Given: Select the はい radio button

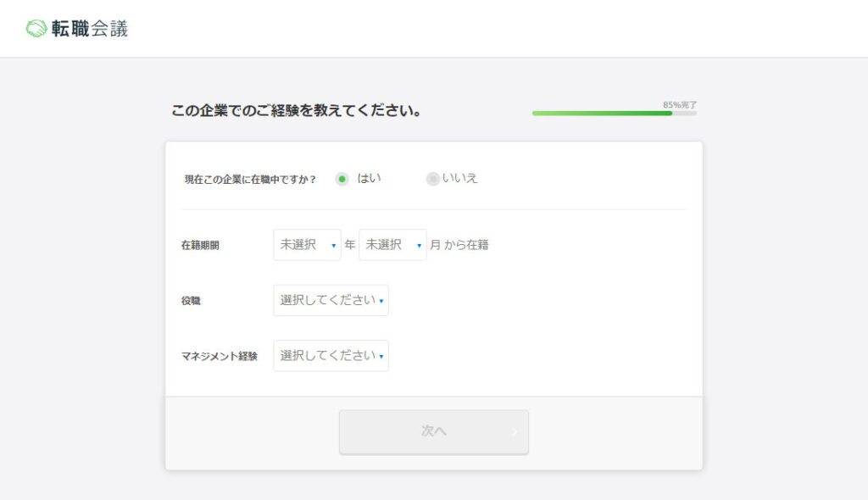Looking at the screenshot, I should [342, 179].
